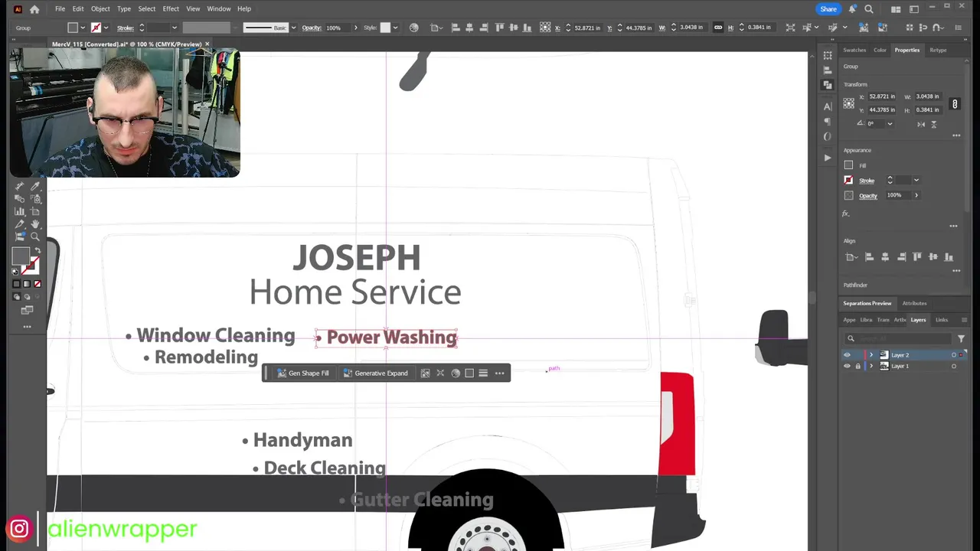Click Fill swatch in Appearance section
This screenshot has height=551, width=980.
click(x=848, y=165)
